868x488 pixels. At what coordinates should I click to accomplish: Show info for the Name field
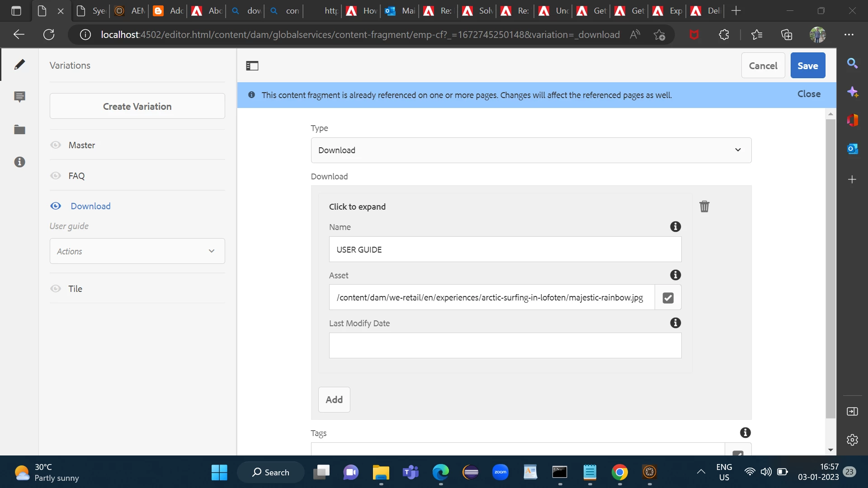675,227
